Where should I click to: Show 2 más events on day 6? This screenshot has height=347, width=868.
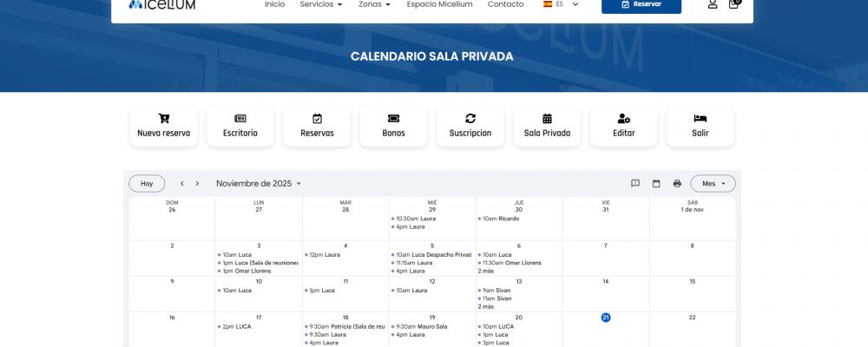pyautogui.click(x=485, y=272)
